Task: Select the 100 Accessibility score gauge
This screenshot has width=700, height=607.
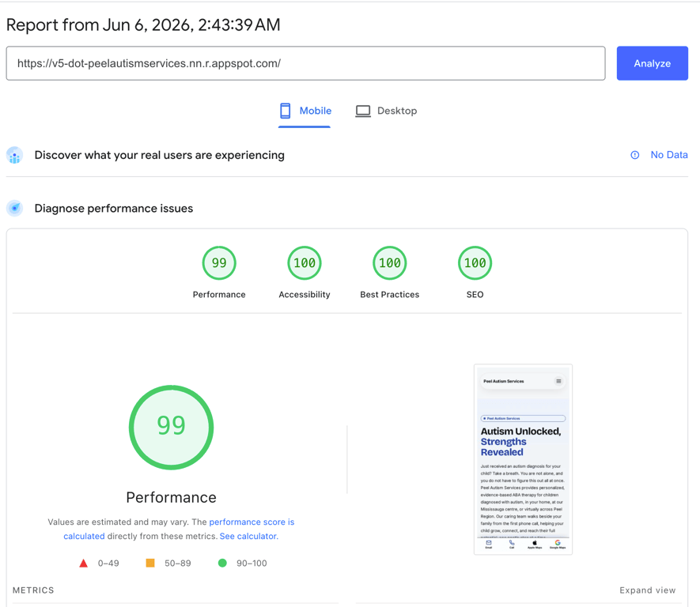Action: click(305, 263)
